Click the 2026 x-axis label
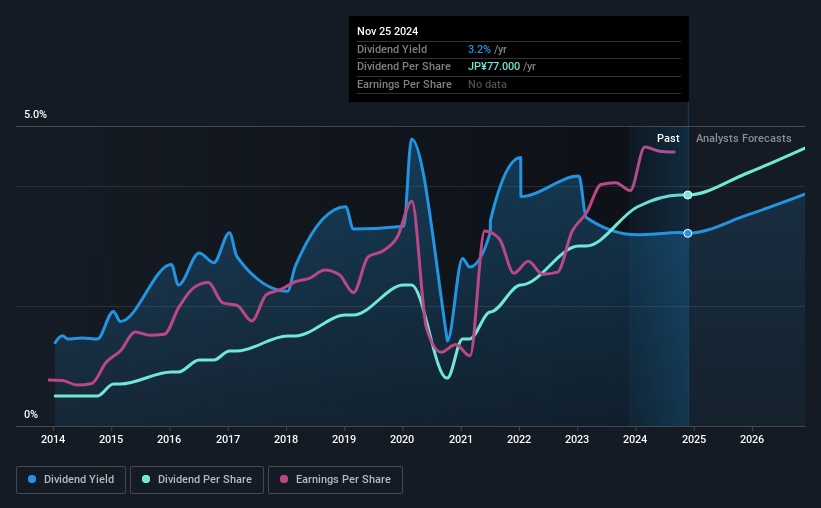821x508 pixels. point(752,439)
